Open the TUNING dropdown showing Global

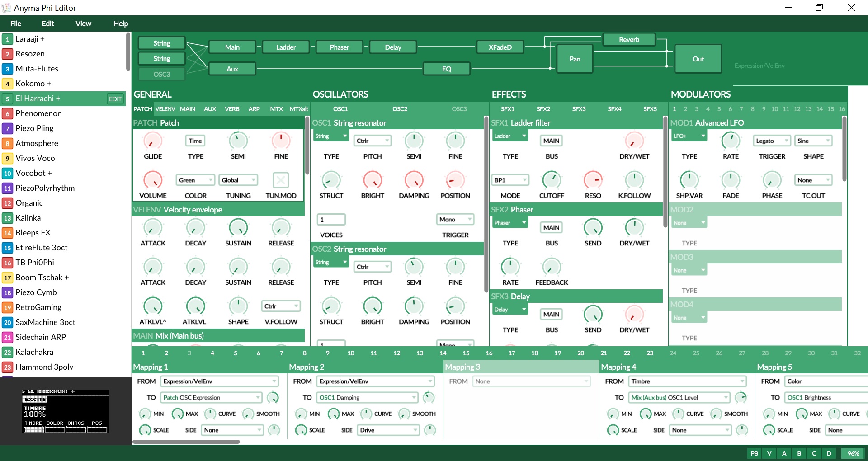click(x=238, y=180)
